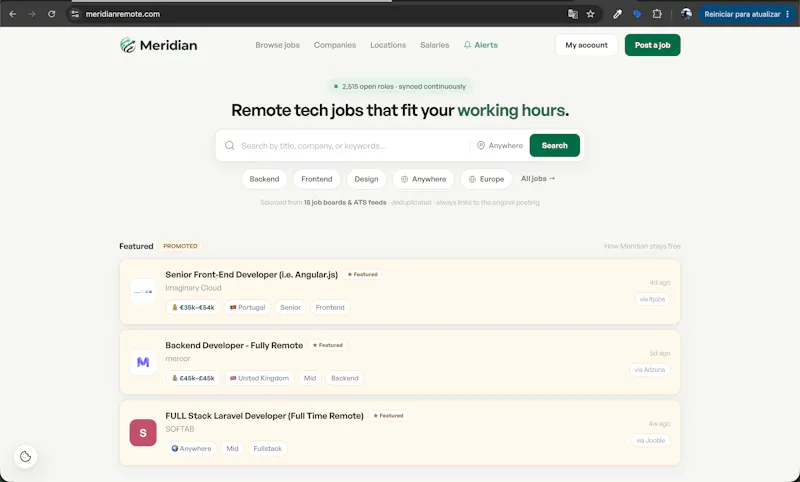The width and height of the screenshot is (800, 482).
Task: Open the browser extensions puzzle icon
Action: [657, 14]
